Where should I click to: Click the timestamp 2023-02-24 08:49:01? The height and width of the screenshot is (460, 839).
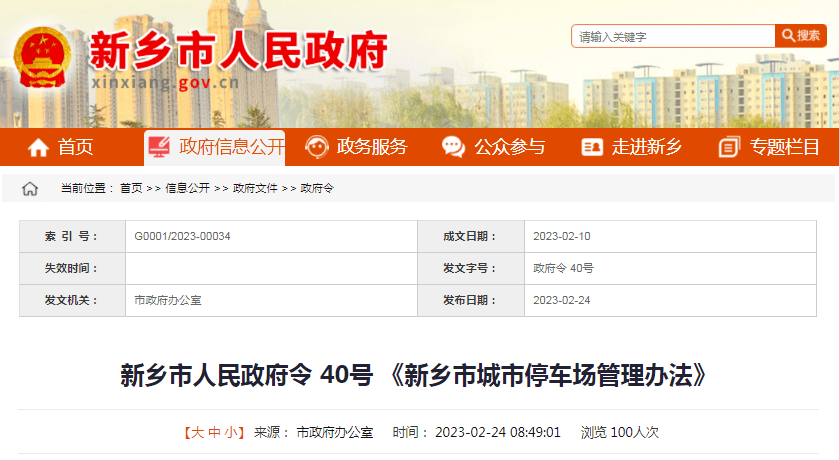pos(498,432)
